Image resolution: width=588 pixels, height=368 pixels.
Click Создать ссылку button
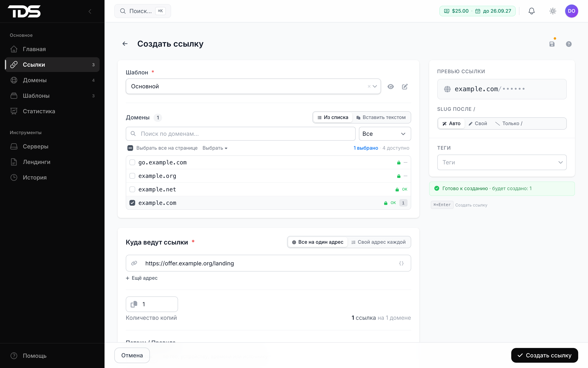544,355
